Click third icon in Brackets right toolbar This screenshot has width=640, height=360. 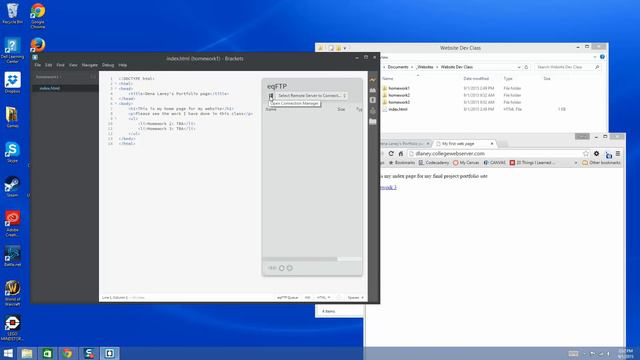click(x=373, y=100)
